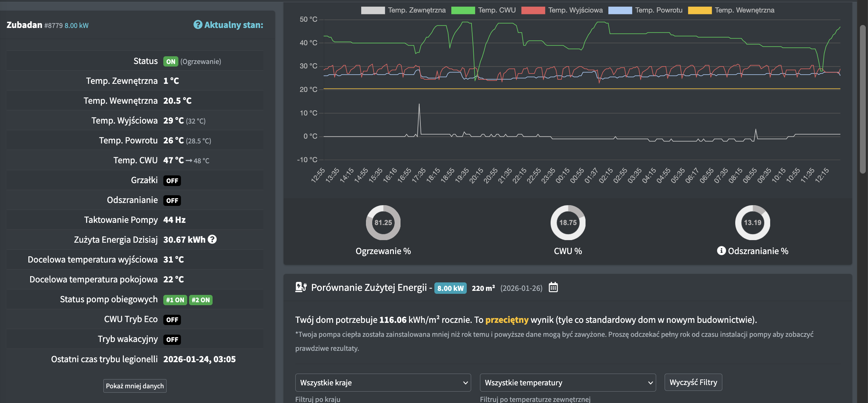Image resolution: width=868 pixels, height=403 pixels.
Task: Click the Status ON badge
Action: tap(171, 61)
